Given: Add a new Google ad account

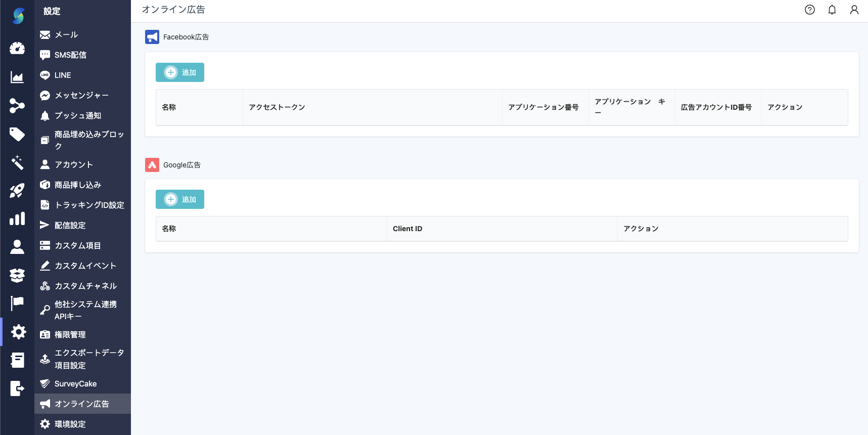Looking at the screenshot, I should click(180, 199).
